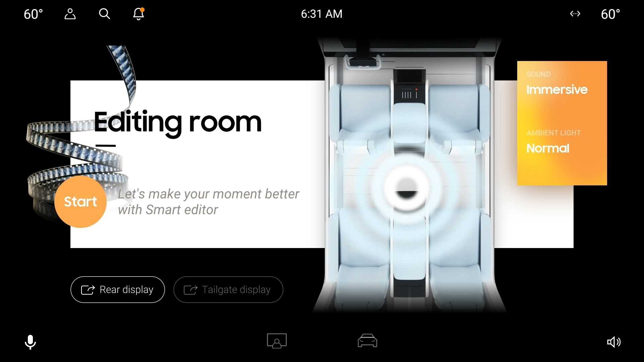Image resolution: width=644 pixels, height=362 pixels.
Task: Expand the Ambient Light settings panel
Action: pos(562,141)
